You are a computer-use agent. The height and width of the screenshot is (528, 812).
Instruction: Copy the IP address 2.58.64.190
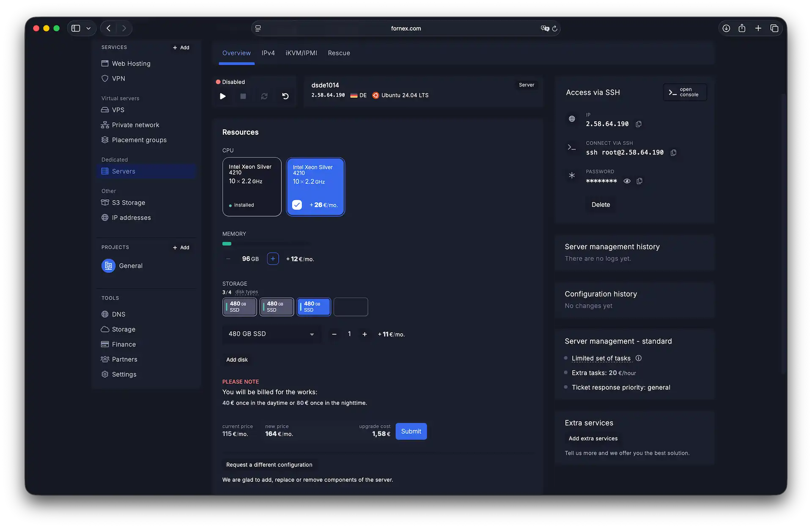pyautogui.click(x=639, y=124)
